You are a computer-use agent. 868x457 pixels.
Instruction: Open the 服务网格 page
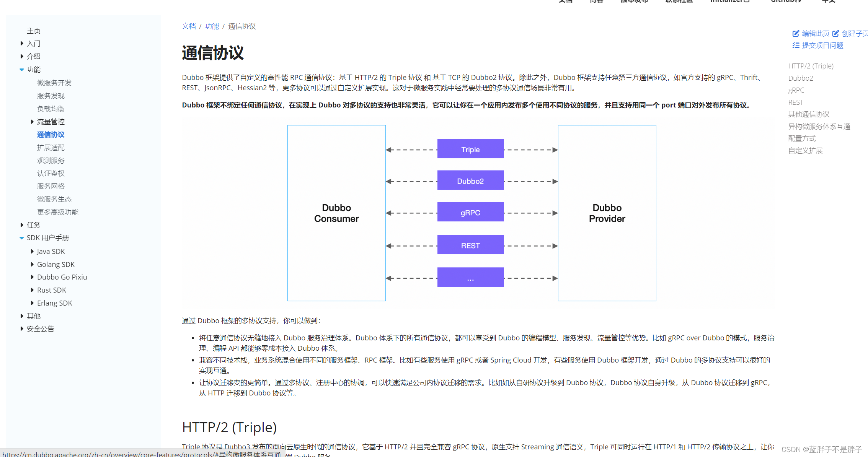(51, 186)
